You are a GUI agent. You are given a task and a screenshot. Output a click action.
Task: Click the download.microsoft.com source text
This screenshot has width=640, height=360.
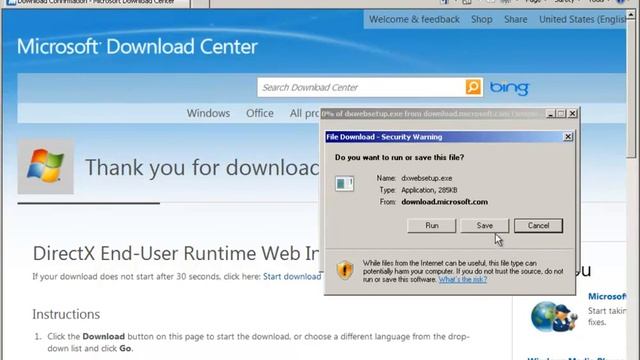[x=444, y=202]
